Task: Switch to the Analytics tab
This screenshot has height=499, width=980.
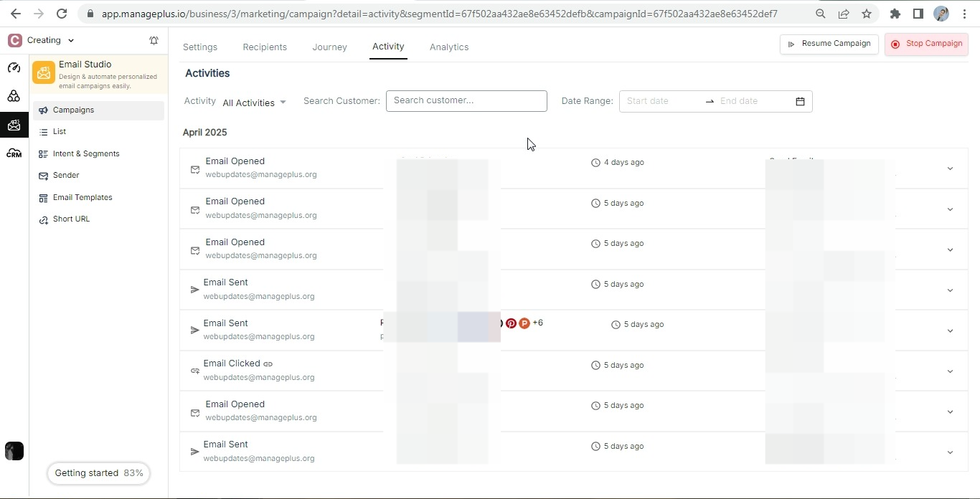Action: pyautogui.click(x=449, y=47)
